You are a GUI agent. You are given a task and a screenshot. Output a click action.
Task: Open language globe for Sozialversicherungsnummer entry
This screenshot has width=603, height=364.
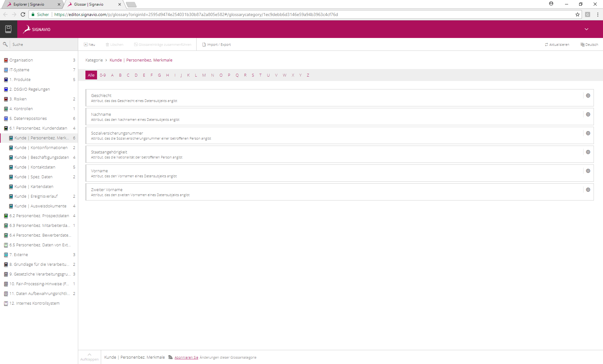(588, 133)
